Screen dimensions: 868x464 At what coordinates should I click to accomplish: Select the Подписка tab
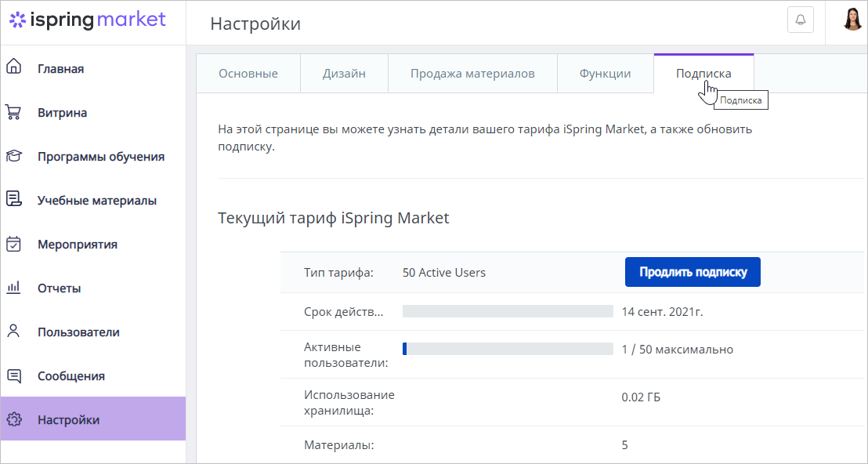click(703, 73)
